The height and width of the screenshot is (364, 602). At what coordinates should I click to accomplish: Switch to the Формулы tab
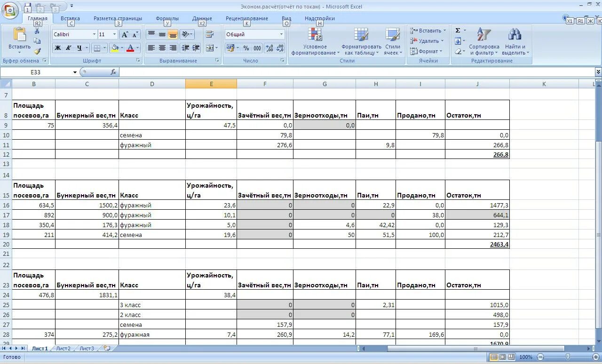[167, 18]
